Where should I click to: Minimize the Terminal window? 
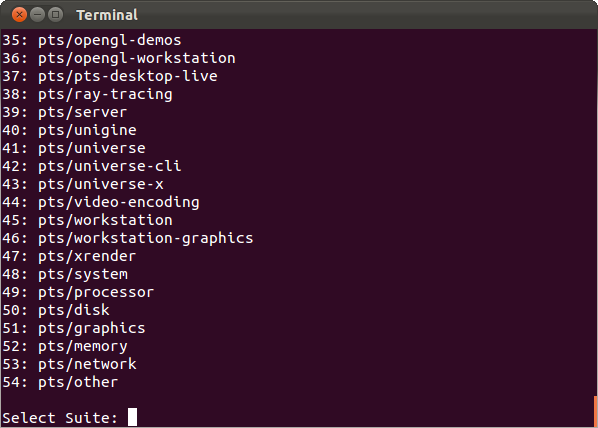tap(37, 15)
